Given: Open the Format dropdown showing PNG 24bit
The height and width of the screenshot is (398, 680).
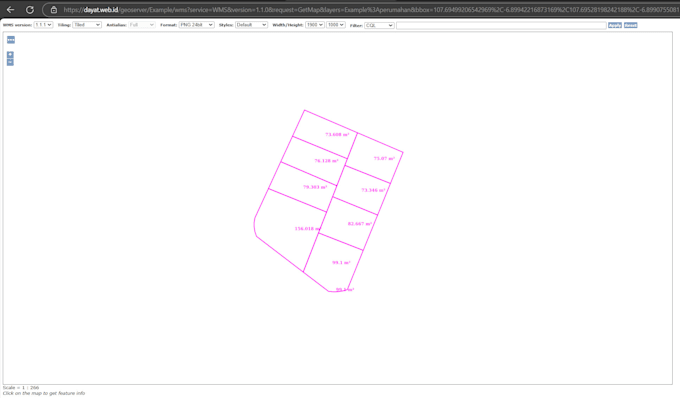Looking at the screenshot, I should click(x=196, y=25).
